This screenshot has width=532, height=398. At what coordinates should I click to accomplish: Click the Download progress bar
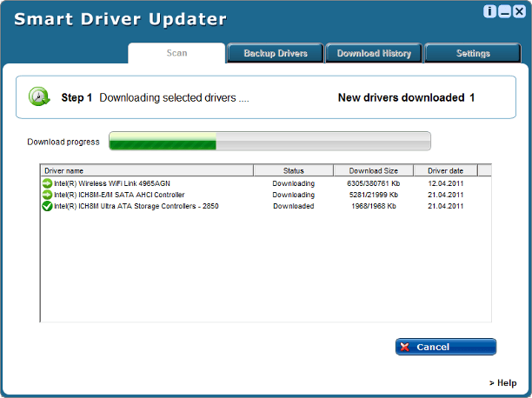pos(269,141)
